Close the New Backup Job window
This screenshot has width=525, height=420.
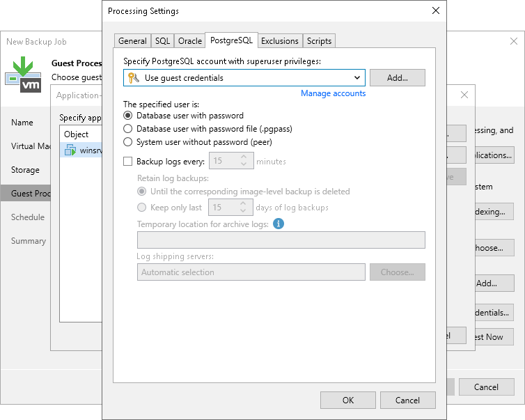[514, 41]
